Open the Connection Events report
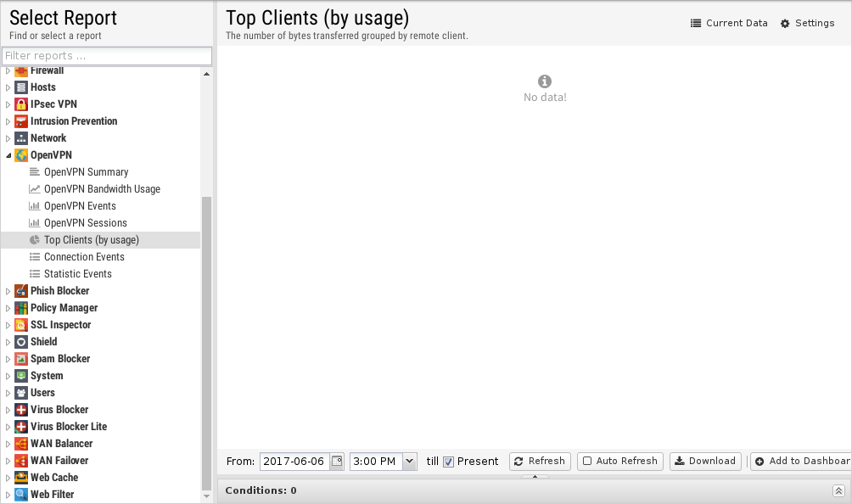This screenshot has width=852, height=504. (84, 257)
